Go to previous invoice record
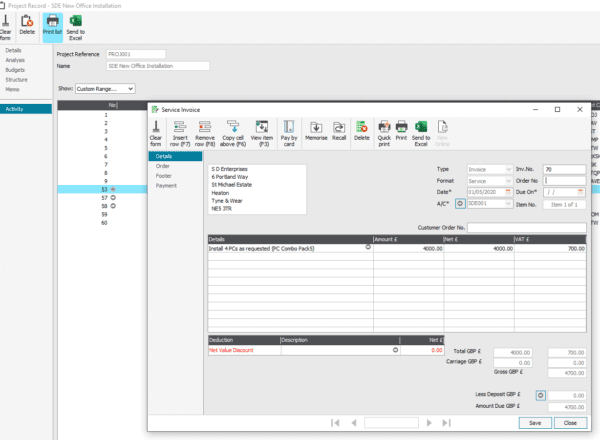Image resolution: width=600 pixels, height=440 pixels. [354, 423]
